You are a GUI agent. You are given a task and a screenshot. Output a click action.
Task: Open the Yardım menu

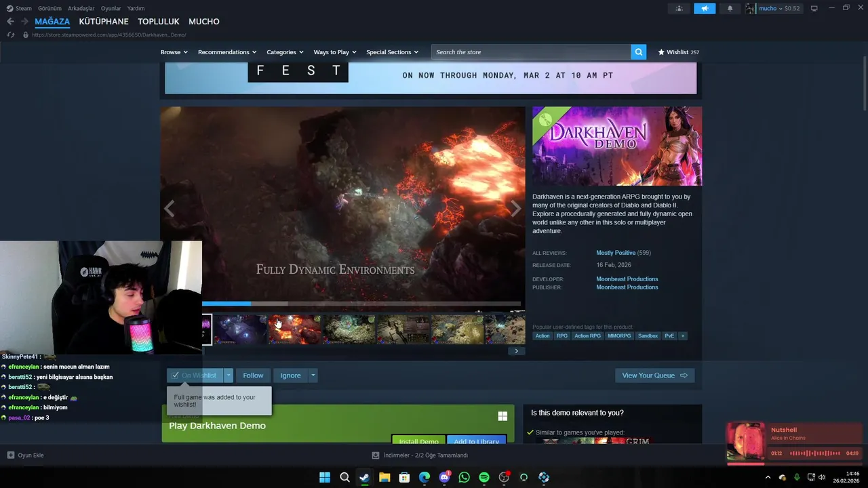coord(136,8)
